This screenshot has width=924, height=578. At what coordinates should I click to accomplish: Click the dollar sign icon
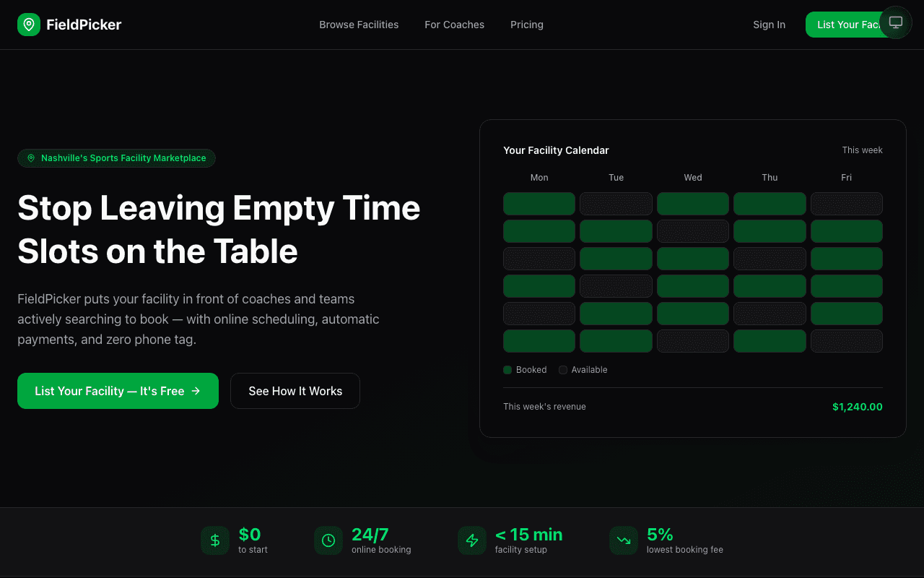coord(215,540)
